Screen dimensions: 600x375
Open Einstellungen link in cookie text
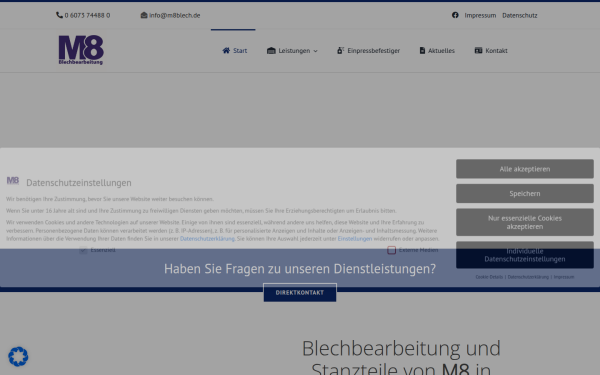tap(355, 239)
